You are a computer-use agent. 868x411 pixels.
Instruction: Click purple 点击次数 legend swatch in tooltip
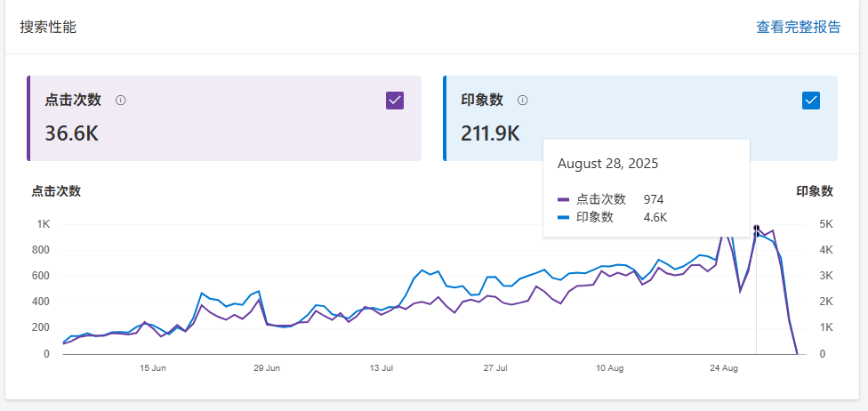(564, 199)
